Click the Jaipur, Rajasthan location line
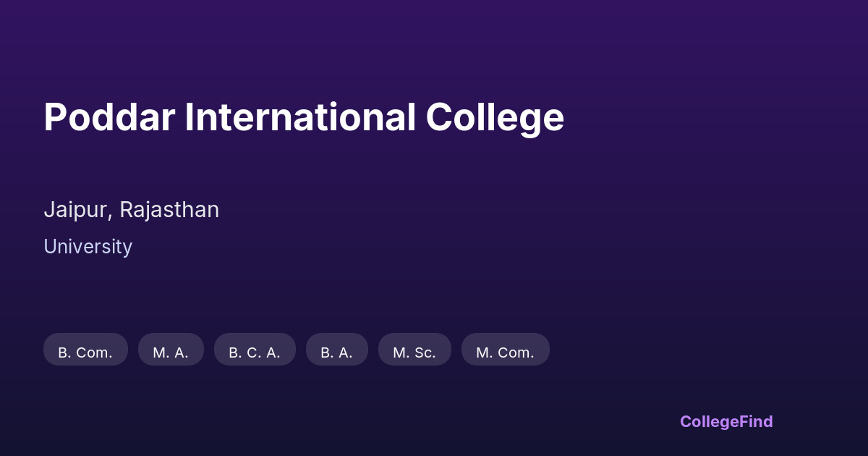Viewport: 868px width, 456px height. click(x=131, y=210)
